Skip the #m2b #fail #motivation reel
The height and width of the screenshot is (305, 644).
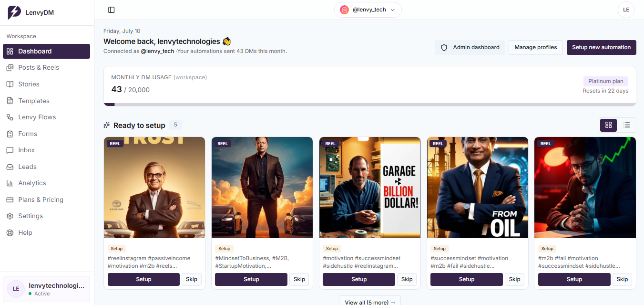(x=623, y=279)
